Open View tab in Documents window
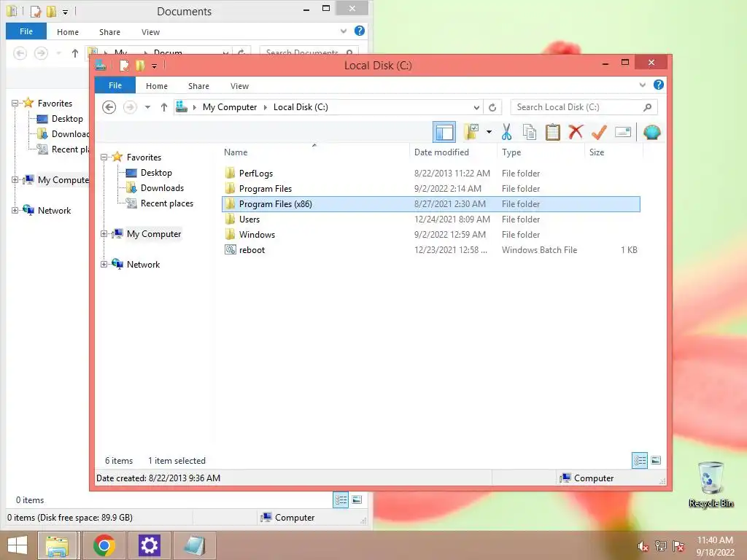 [x=150, y=32]
